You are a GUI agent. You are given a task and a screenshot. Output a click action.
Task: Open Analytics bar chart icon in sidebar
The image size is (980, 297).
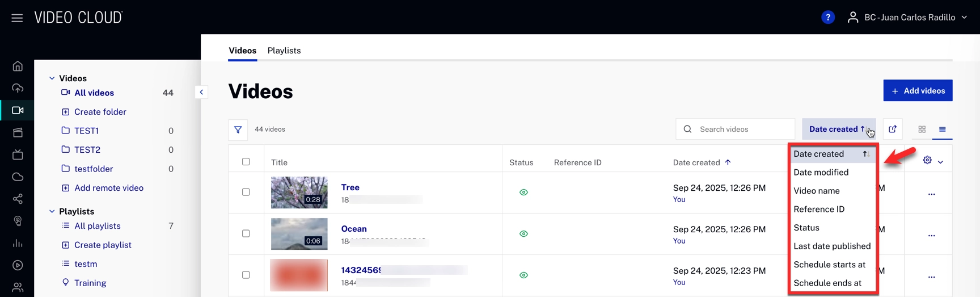click(x=18, y=244)
